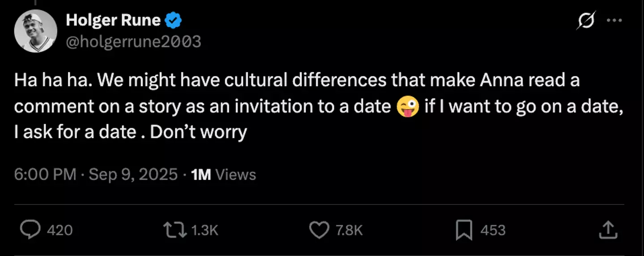Click the blue verified badge
This screenshot has width=644, height=256.
tap(174, 20)
